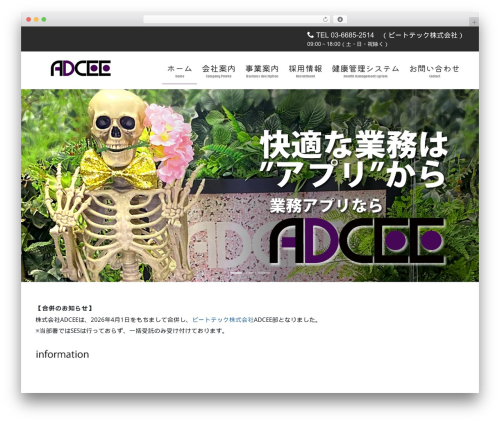The height and width of the screenshot is (423, 500).
Task: Click the 快適な業務は banner headline
Action: click(x=354, y=145)
